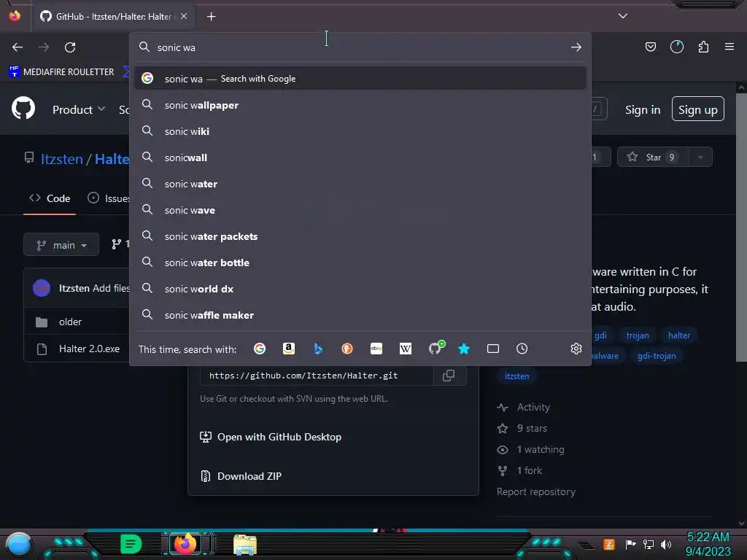The width and height of the screenshot is (747, 560).
Task: Open the Halter 2.0.exe file
Action: [x=89, y=349]
